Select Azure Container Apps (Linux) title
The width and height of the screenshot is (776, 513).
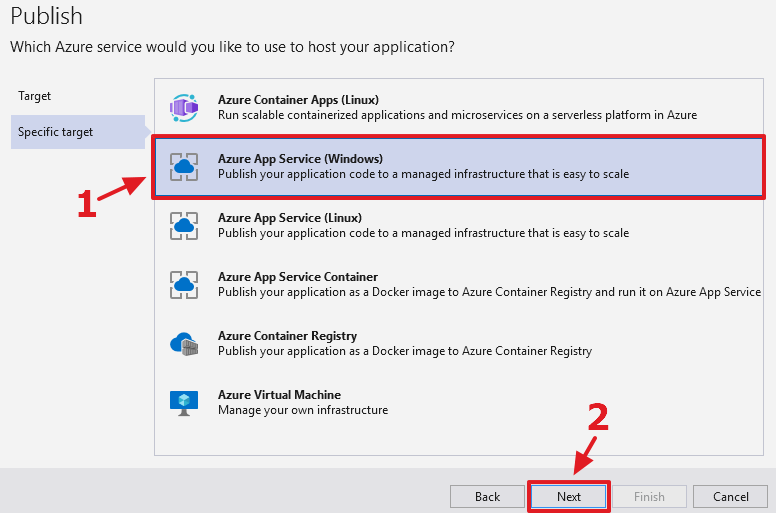coord(298,100)
